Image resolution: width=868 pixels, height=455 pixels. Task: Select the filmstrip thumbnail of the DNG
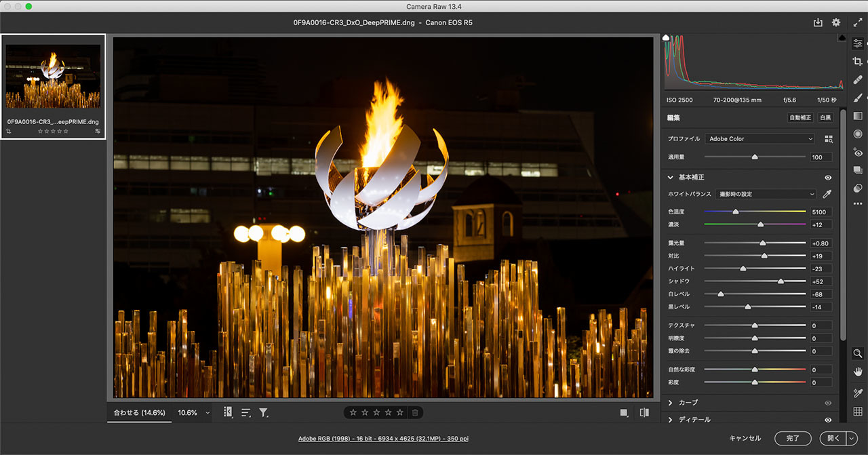[x=53, y=76]
